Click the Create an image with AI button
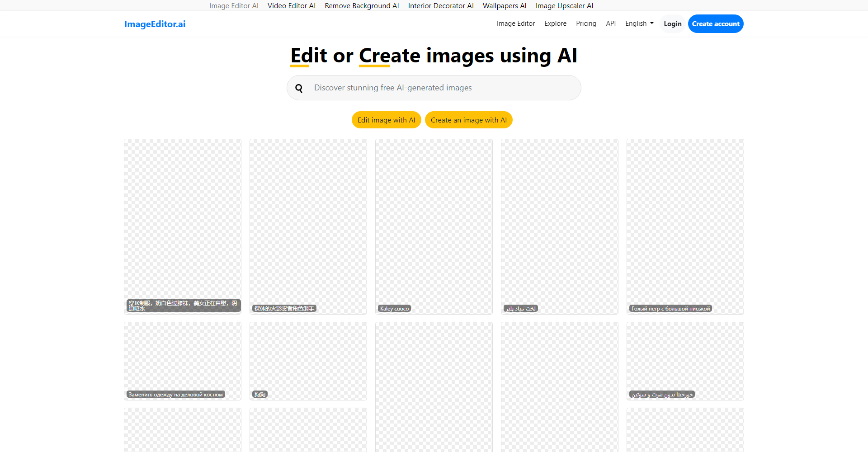 [468, 120]
